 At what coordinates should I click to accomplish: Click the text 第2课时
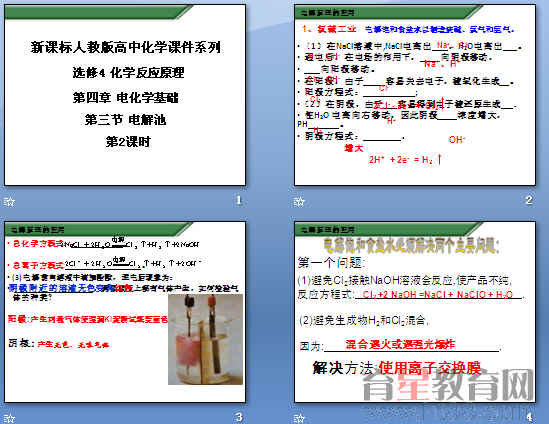click(128, 142)
